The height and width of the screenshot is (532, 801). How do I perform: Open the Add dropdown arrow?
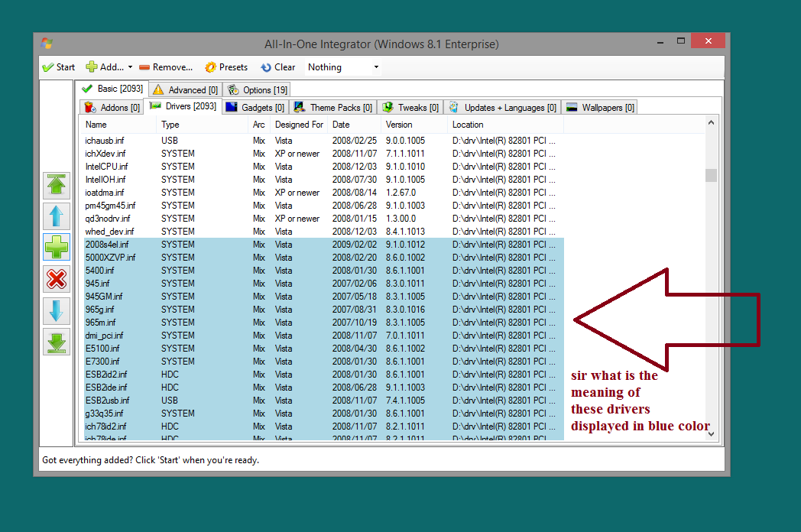(130, 67)
